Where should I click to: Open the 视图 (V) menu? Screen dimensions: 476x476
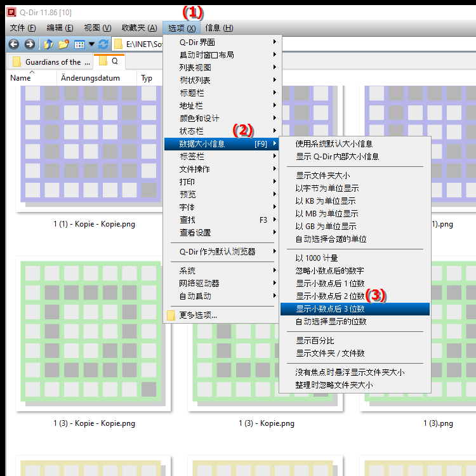tap(98, 28)
